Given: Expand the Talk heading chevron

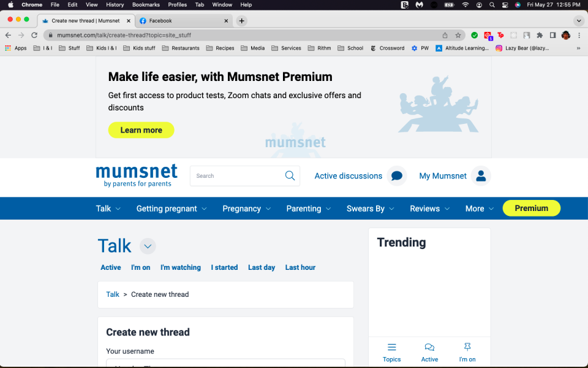Looking at the screenshot, I should (147, 246).
